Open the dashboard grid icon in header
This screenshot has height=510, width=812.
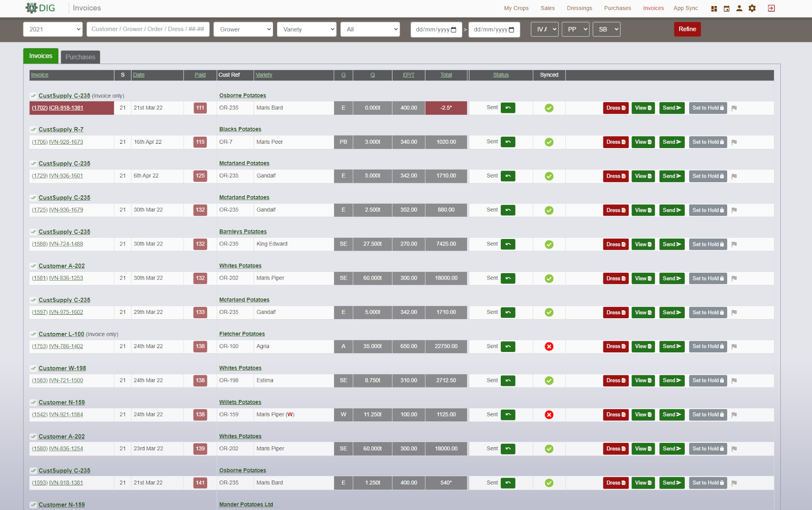(714, 8)
